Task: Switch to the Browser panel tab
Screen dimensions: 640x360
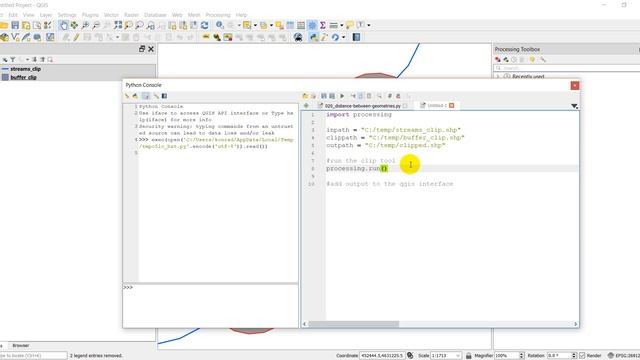Action: click(20, 345)
